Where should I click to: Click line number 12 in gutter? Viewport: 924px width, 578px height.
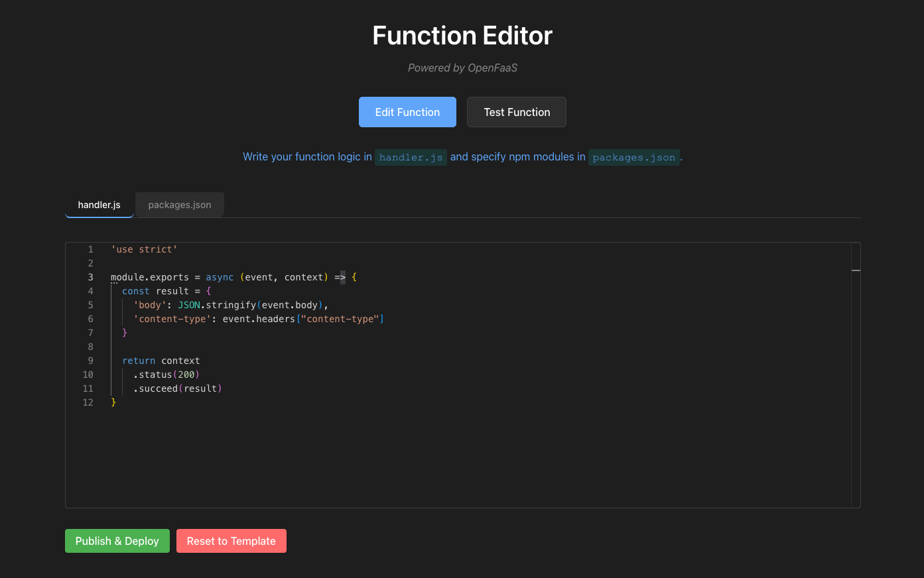click(88, 402)
